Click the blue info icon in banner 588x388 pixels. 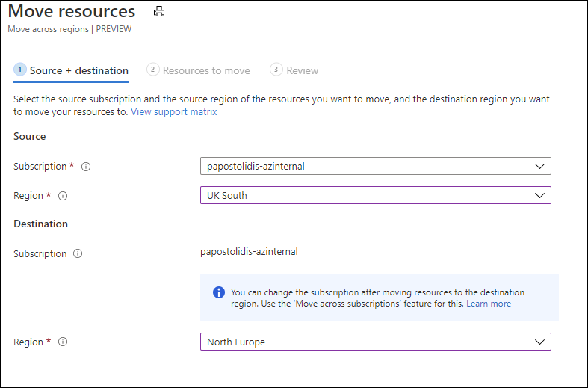click(x=218, y=292)
